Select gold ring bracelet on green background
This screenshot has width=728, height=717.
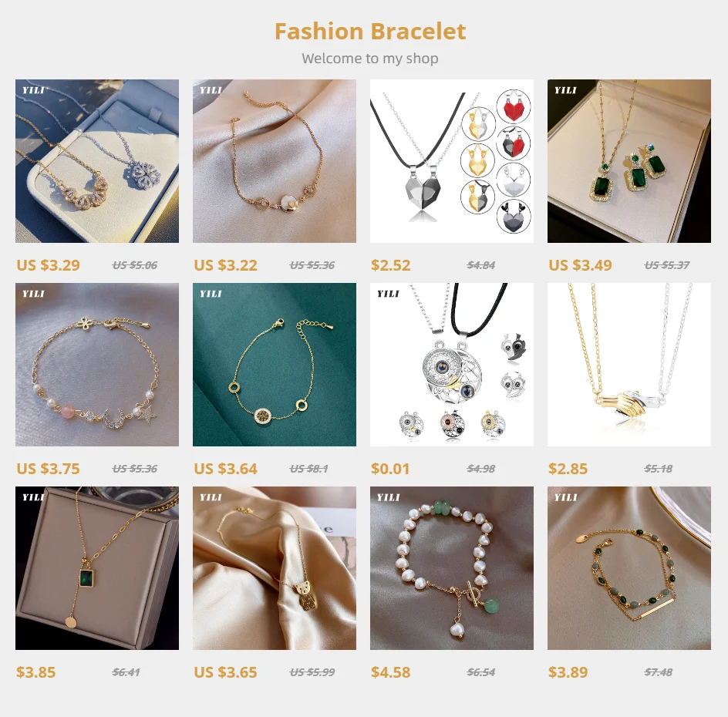(275, 365)
